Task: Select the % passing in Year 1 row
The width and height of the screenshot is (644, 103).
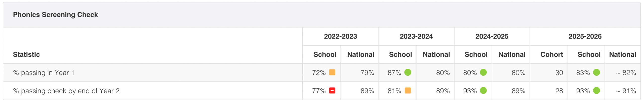Action: [x=322, y=73]
